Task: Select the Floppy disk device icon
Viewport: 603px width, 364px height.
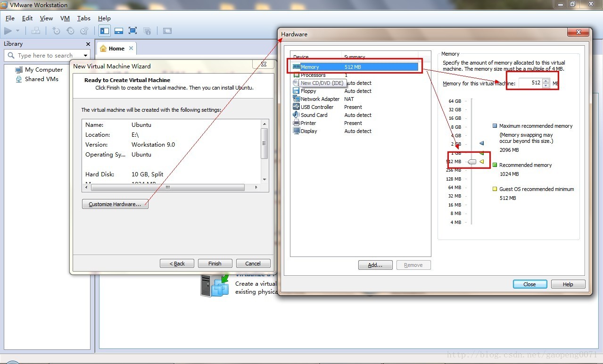Action: [296, 91]
